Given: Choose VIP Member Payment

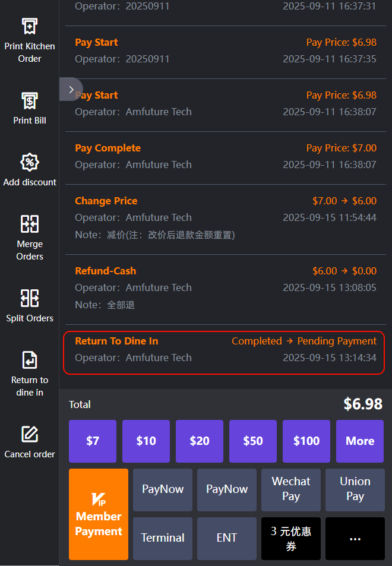Looking at the screenshot, I should (x=99, y=514).
